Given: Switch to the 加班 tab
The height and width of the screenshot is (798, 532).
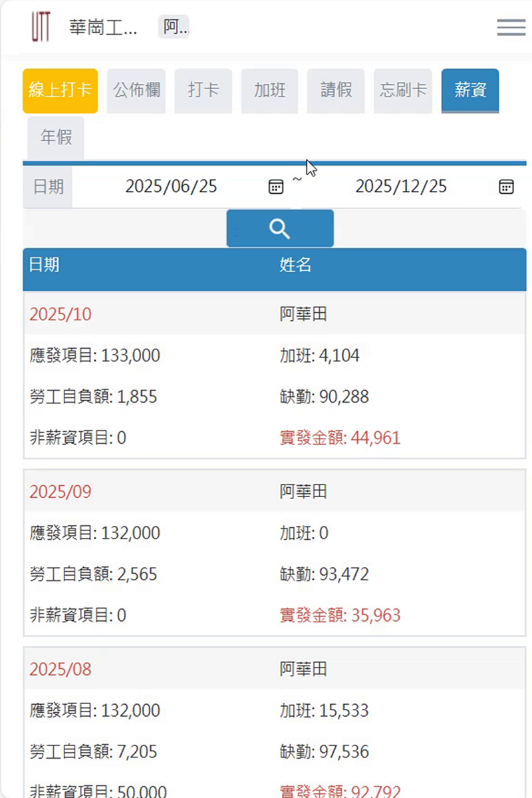Looking at the screenshot, I should tap(269, 91).
